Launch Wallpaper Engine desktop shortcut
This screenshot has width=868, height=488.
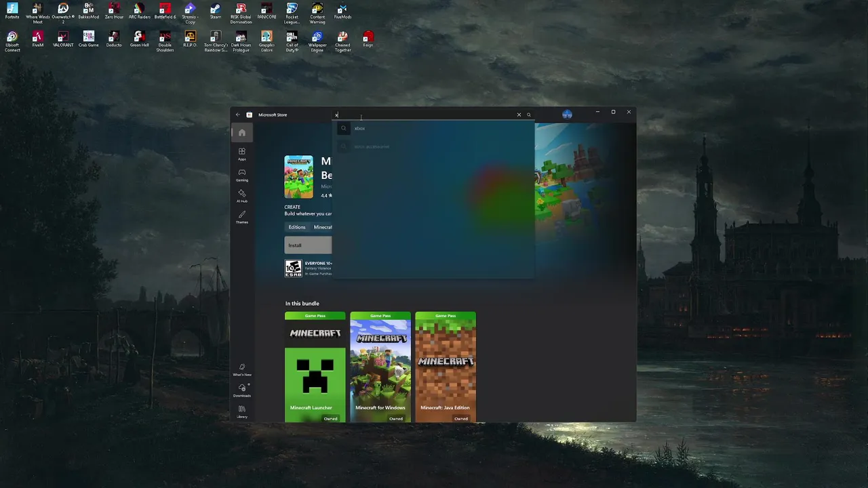tap(317, 41)
